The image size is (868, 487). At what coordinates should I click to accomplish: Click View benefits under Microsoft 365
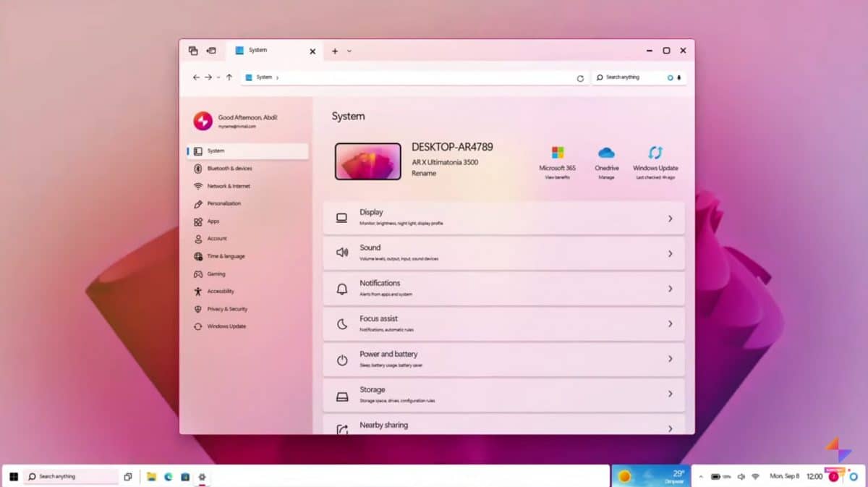click(x=556, y=177)
